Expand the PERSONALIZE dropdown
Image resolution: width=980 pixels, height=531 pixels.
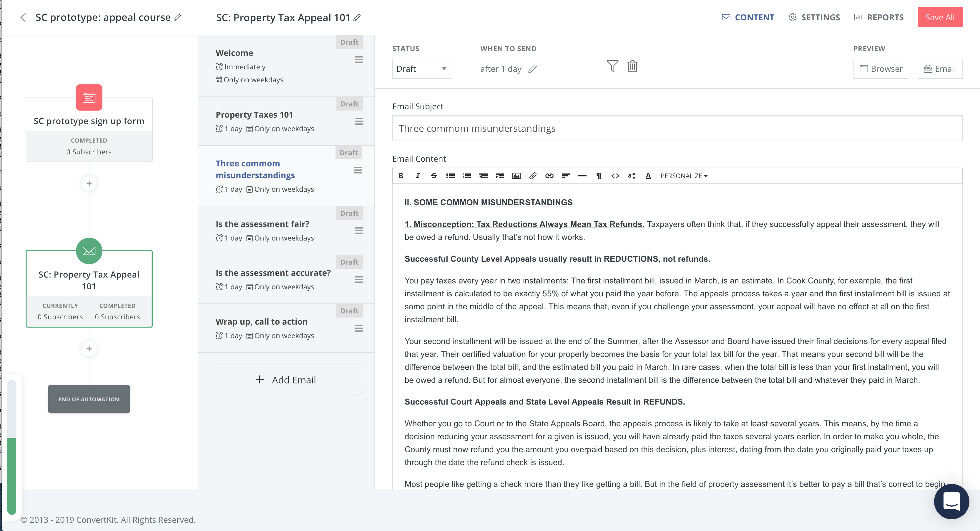[684, 176]
